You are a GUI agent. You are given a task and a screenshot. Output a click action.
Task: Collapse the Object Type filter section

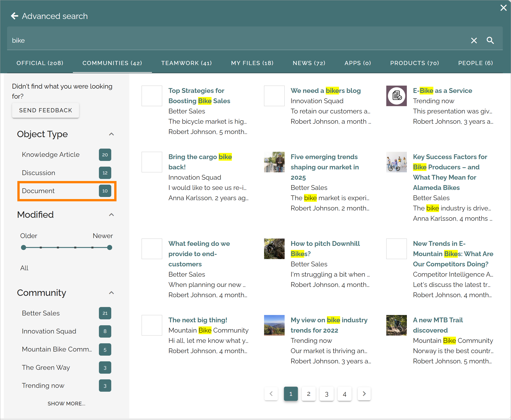111,134
